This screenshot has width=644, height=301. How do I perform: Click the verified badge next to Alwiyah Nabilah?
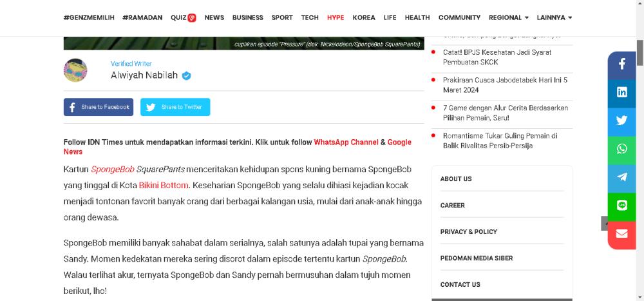187,75
